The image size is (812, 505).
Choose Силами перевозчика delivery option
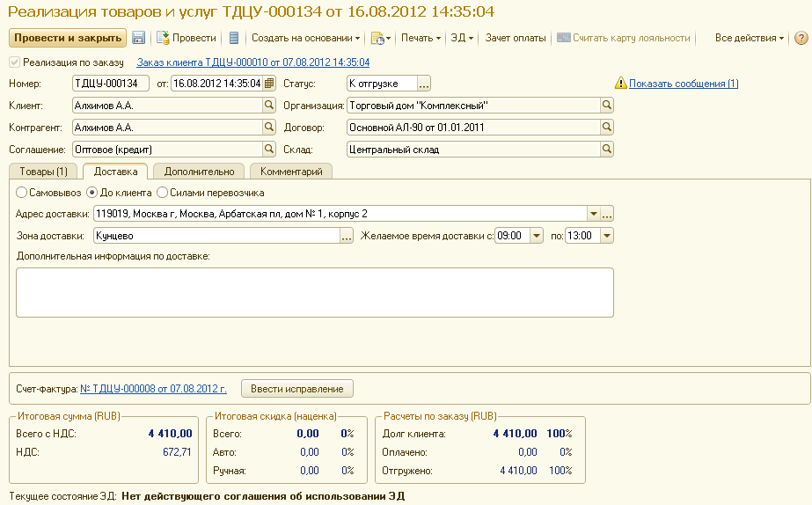[162, 192]
